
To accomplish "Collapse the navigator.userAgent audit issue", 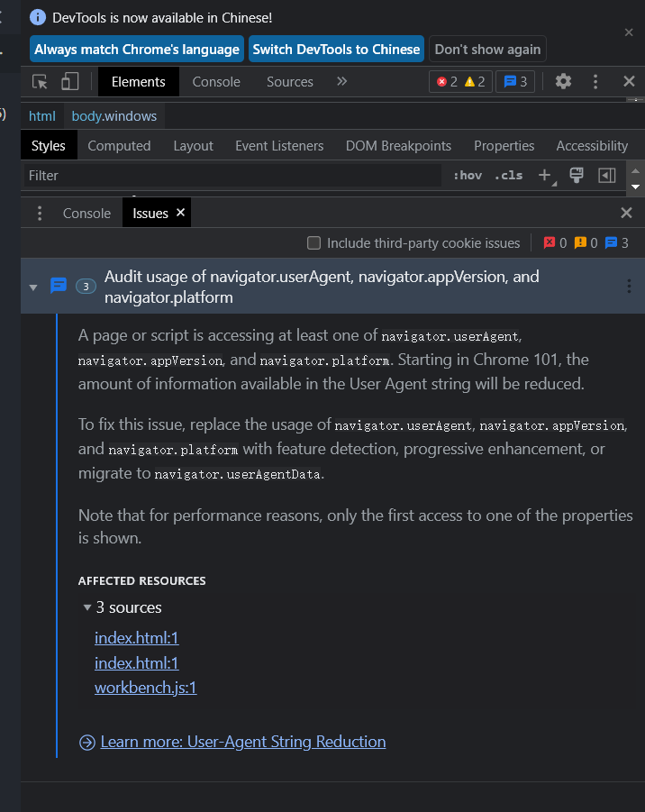I will [33, 286].
